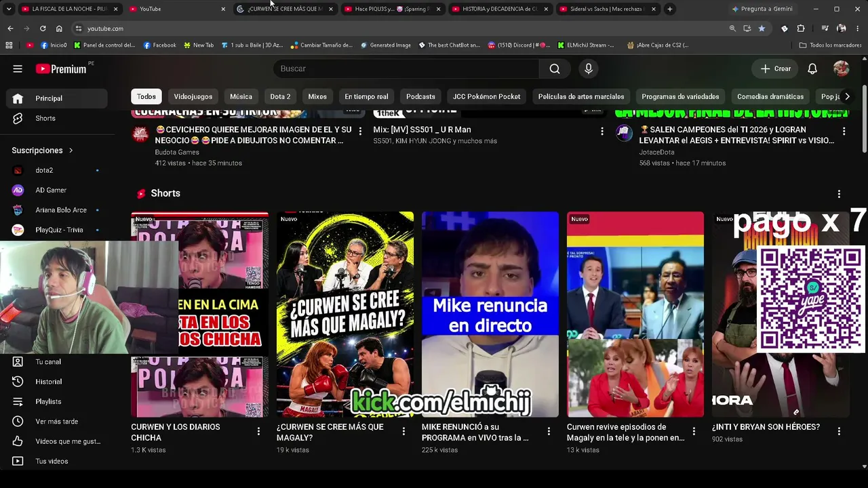The width and height of the screenshot is (868, 488).
Task: Go to the browser home page
Action: coord(59,28)
